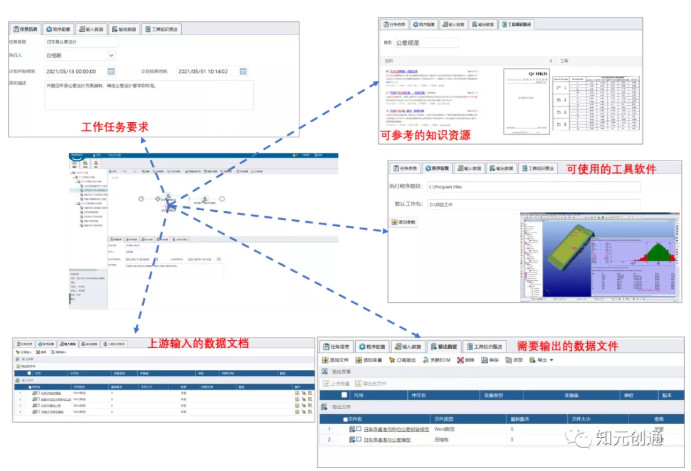Open the row 1 Word output file link
Image resolution: width=691 pixels, height=471 pixels.
[x=396, y=429]
